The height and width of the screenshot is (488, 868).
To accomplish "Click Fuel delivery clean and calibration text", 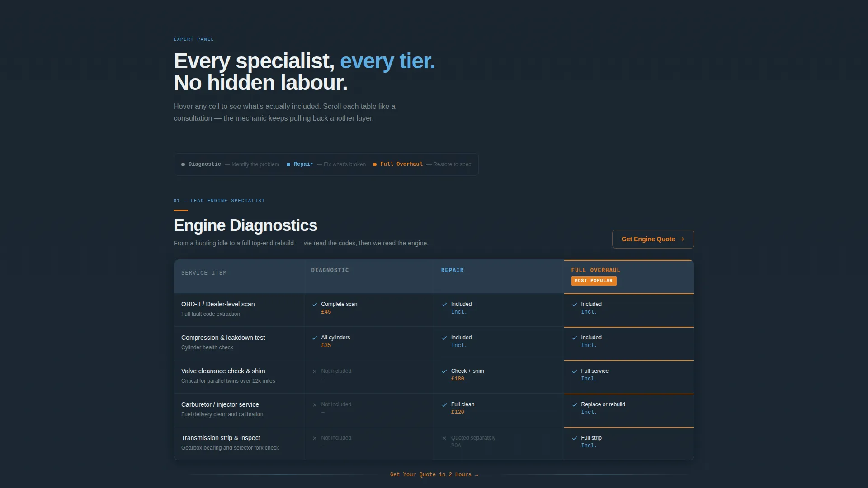I will click(x=222, y=414).
